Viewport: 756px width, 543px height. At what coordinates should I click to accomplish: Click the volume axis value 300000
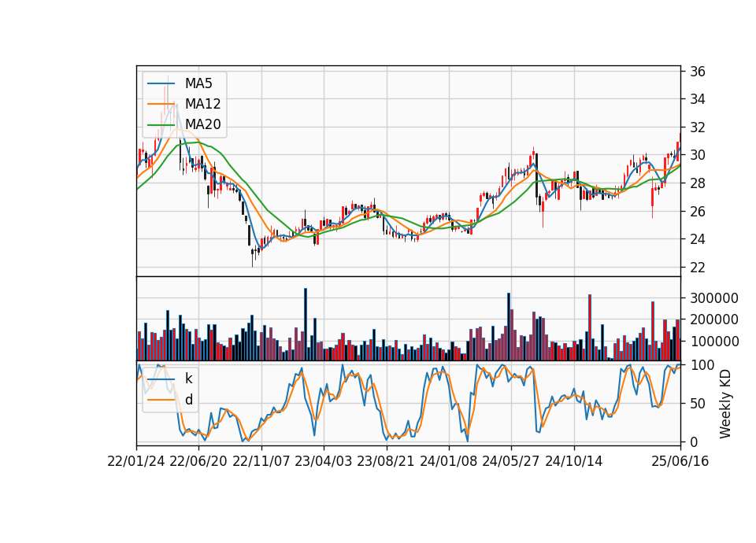pyautogui.click(x=714, y=298)
